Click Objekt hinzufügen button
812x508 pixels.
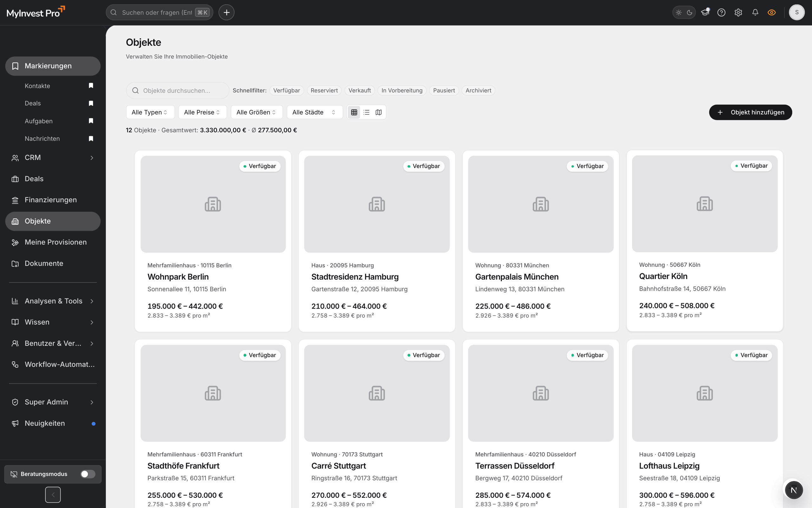click(x=750, y=112)
